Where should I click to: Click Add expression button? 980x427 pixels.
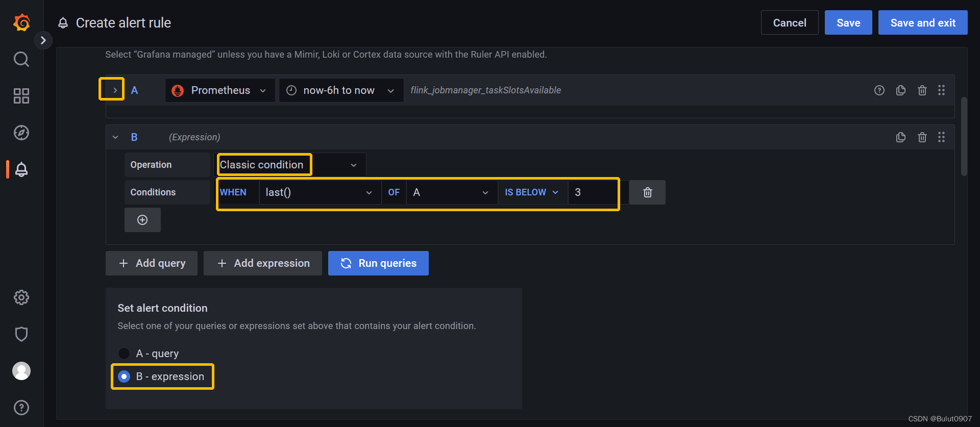(x=263, y=263)
